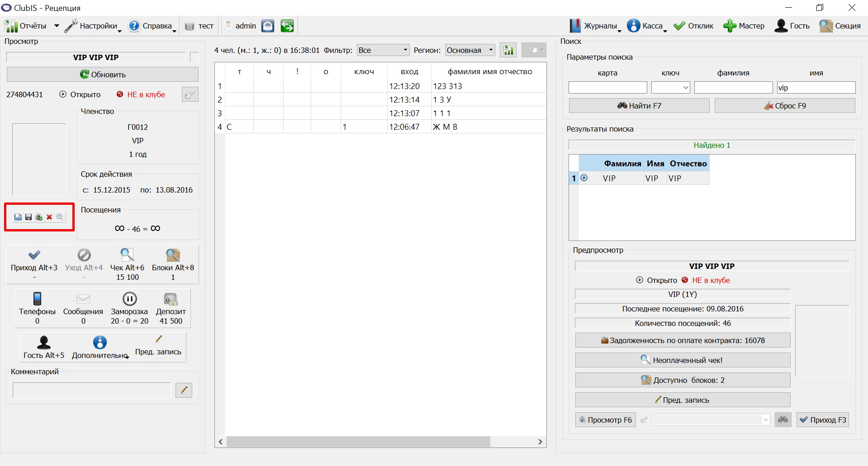Viewport: 868px width, 466px height.
Task: Click Задолженность по оплате контракта button
Action: (683, 340)
